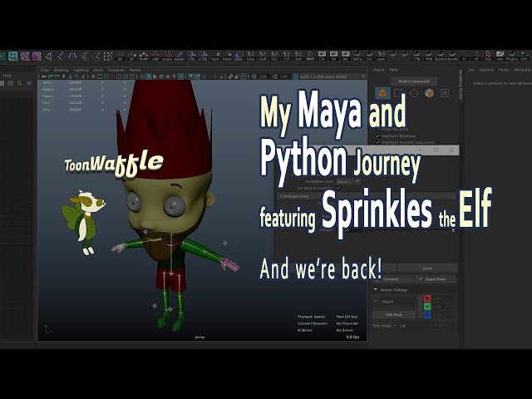Open the viewport Show menu
The image size is (532, 399).
click(x=98, y=70)
